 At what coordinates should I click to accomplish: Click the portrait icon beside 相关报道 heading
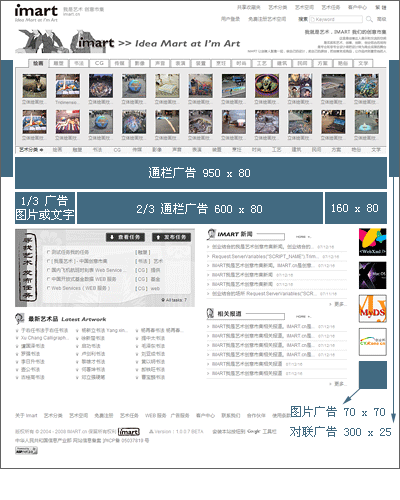(210, 313)
